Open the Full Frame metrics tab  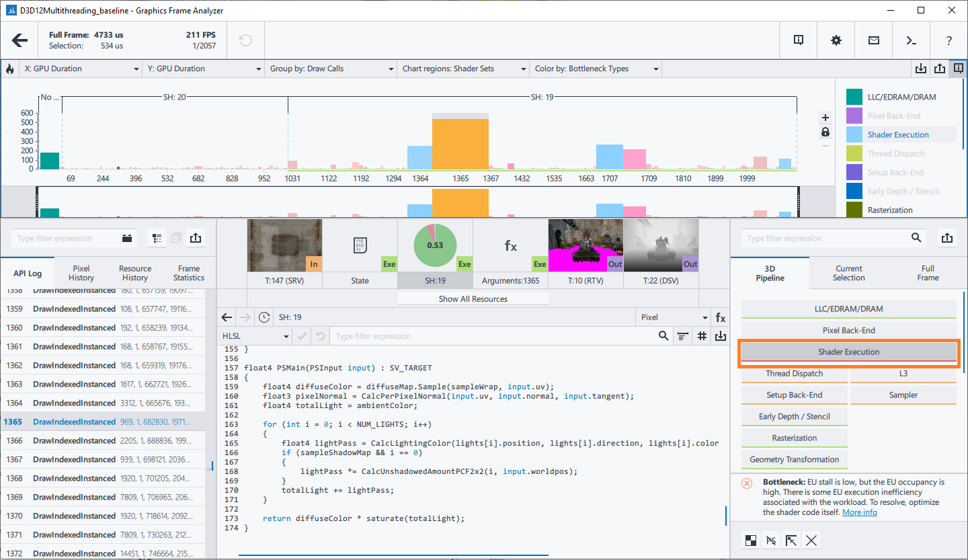pyautogui.click(x=928, y=273)
